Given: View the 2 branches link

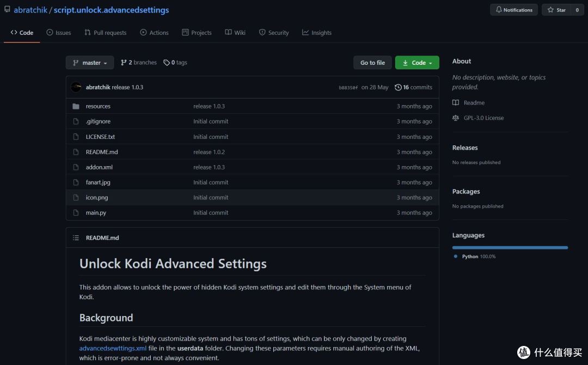Looking at the screenshot, I should pyautogui.click(x=139, y=63).
